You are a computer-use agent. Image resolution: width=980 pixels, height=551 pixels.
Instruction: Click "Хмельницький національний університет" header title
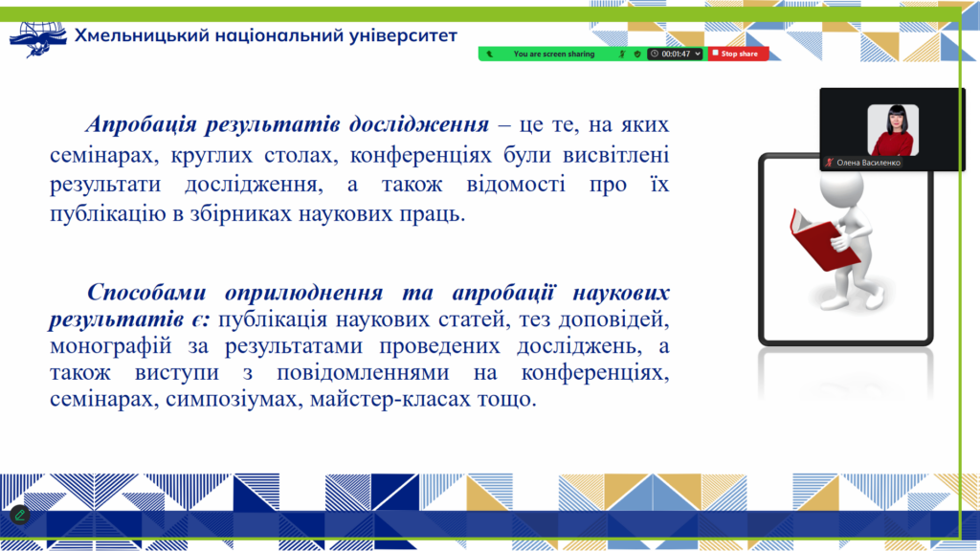click(265, 36)
